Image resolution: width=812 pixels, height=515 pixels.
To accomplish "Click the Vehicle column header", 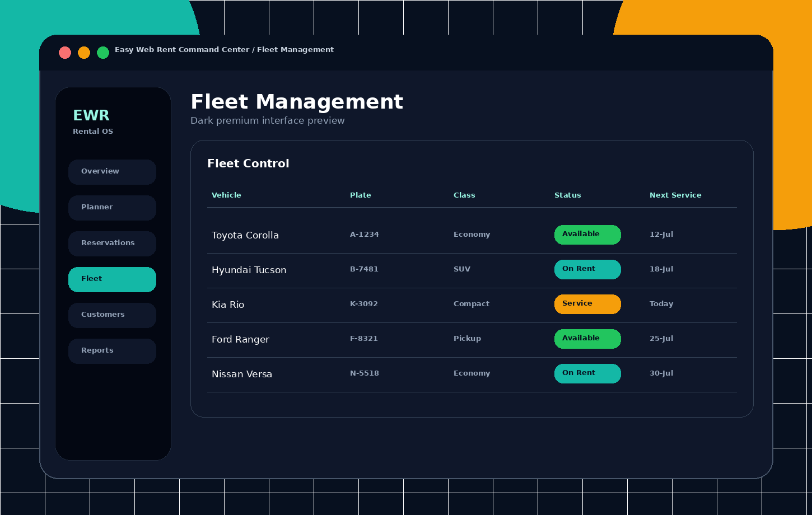I will [x=226, y=195].
